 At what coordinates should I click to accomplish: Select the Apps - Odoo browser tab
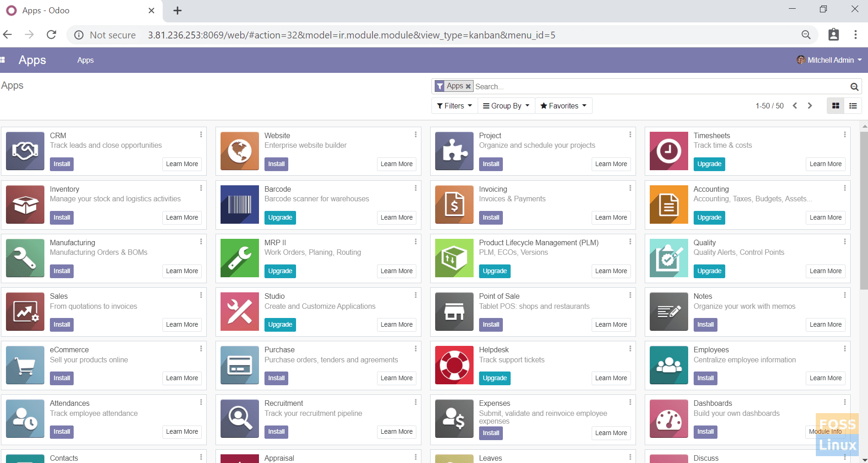tap(81, 11)
